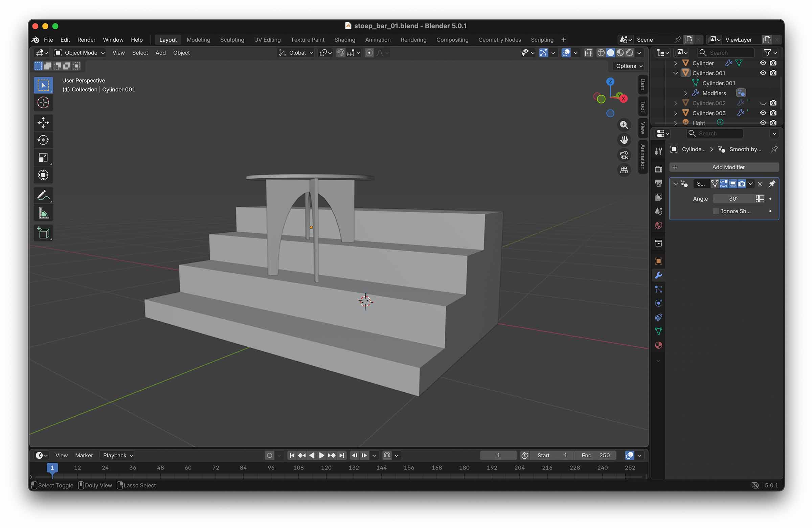The width and height of the screenshot is (812, 528).
Task: Select the Scale tool
Action: click(43, 158)
